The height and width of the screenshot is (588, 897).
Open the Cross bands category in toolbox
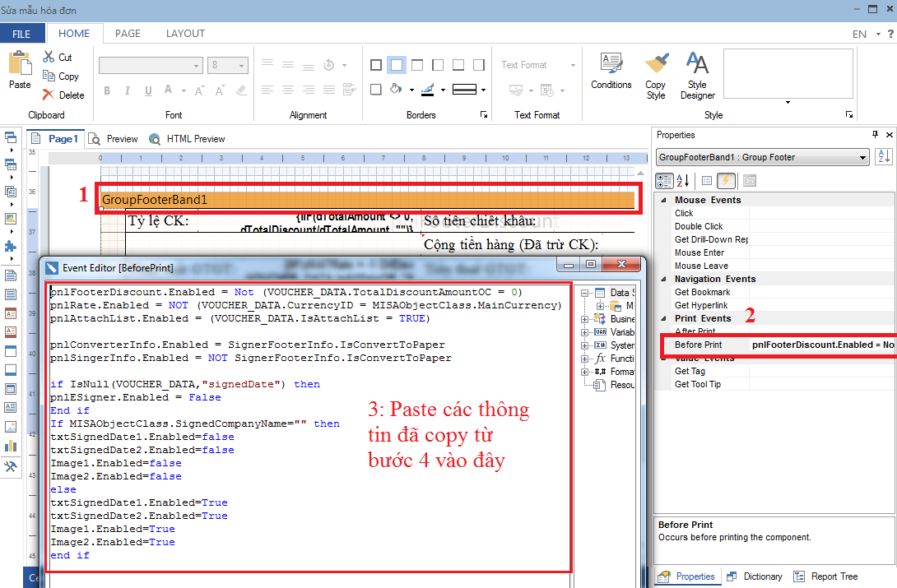pos(11,164)
